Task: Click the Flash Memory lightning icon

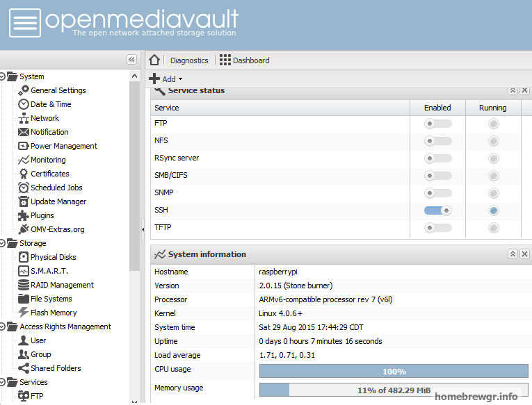Action: [24, 313]
